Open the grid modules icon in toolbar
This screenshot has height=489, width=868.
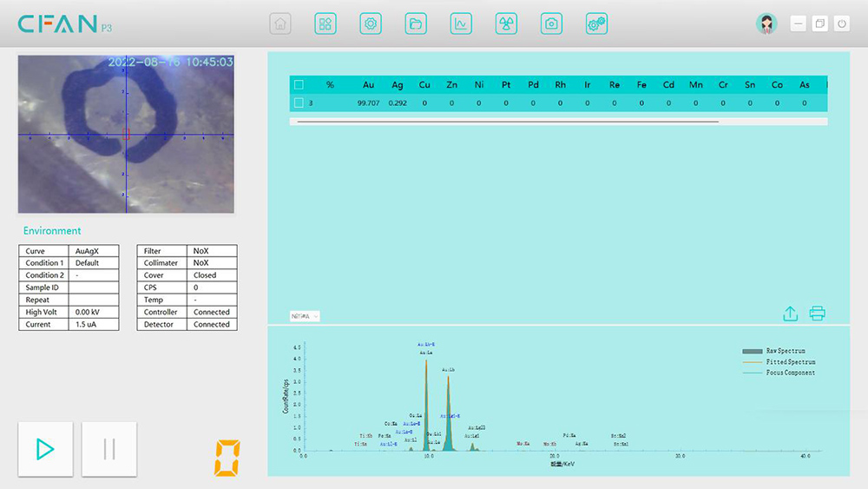click(325, 23)
